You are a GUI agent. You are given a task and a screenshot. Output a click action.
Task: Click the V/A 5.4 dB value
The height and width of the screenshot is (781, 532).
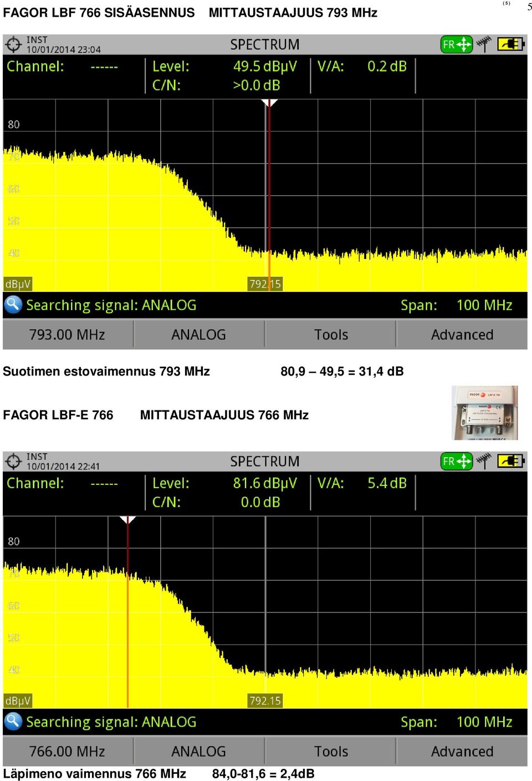point(387,484)
